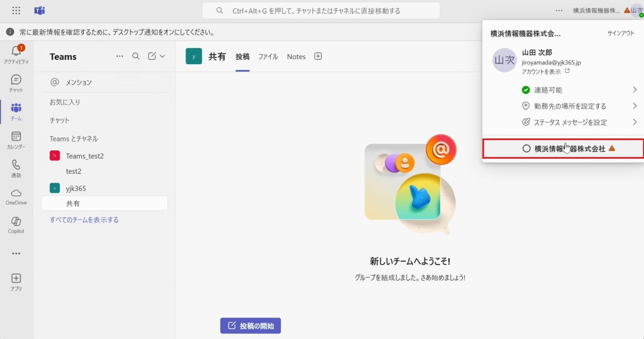Click the desktop notification banner message

[x=117, y=32]
